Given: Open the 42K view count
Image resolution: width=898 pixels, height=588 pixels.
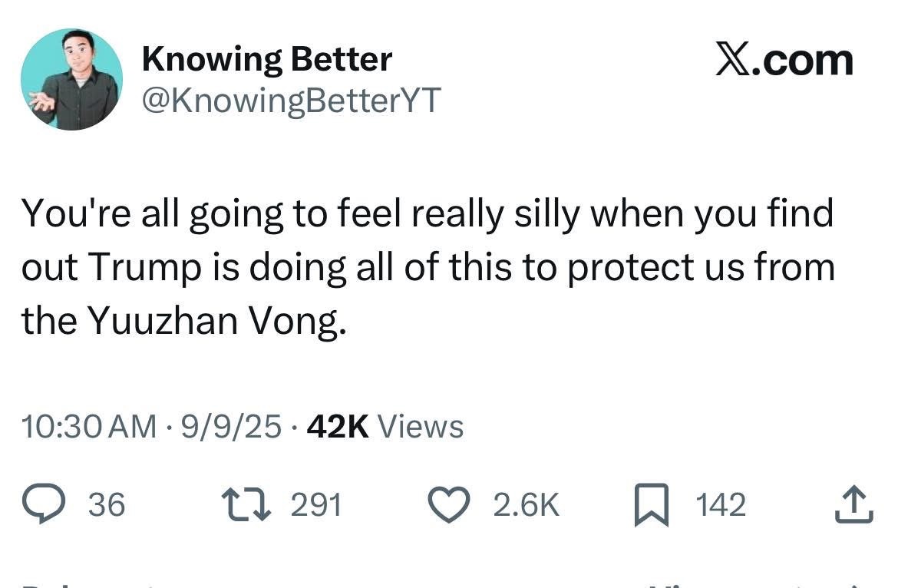Looking at the screenshot, I should [x=338, y=426].
